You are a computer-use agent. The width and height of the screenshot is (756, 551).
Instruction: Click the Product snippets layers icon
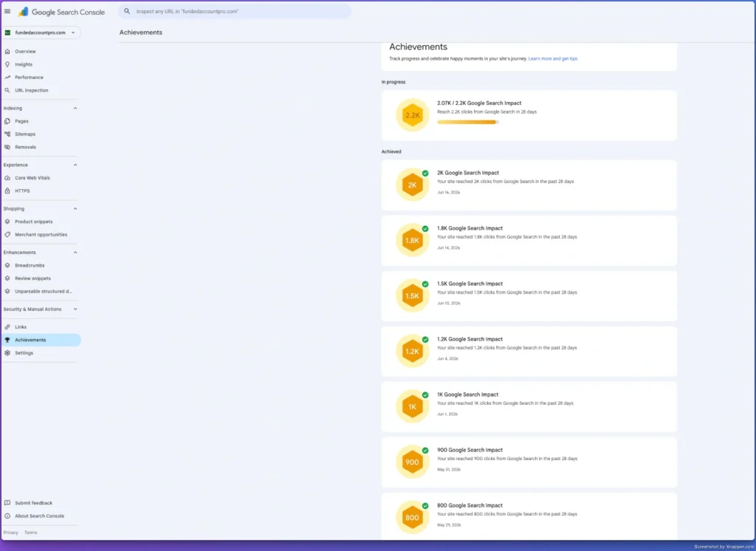(7, 222)
